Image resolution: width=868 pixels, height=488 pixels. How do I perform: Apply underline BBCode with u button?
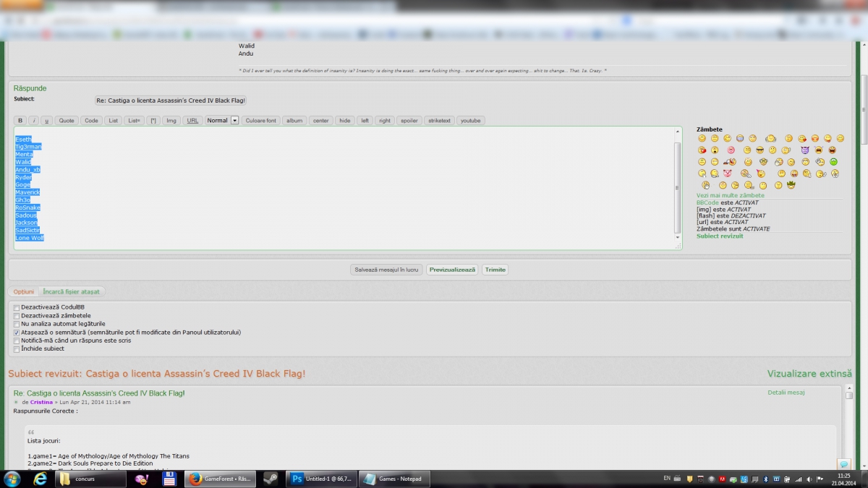click(x=46, y=121)
